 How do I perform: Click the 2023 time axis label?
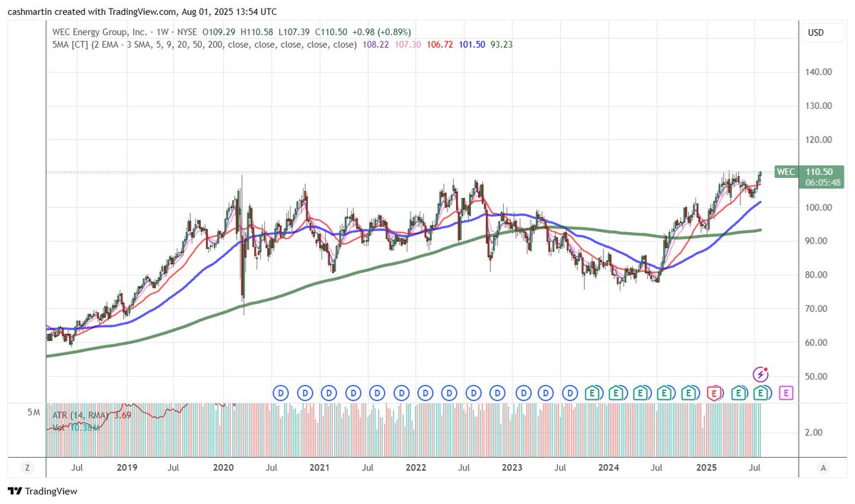tap(512, 468)
